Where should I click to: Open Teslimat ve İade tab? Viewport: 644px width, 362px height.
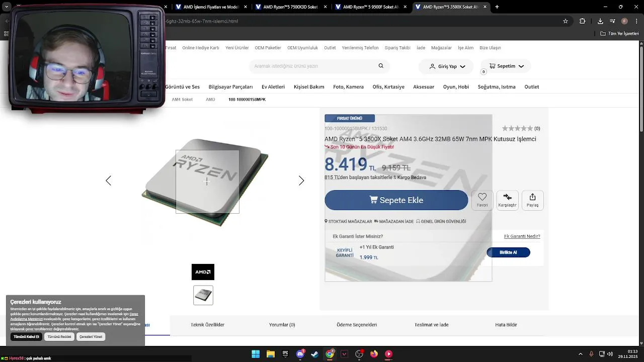coord(431,325)
